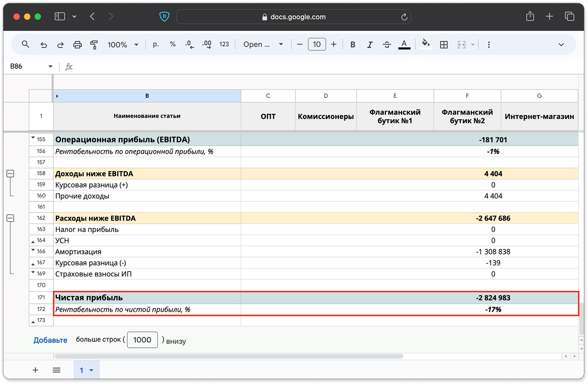Viewport: 588px width, 384px height.
Task: Collapse the row group beside row 158
Action: point(11,174)
